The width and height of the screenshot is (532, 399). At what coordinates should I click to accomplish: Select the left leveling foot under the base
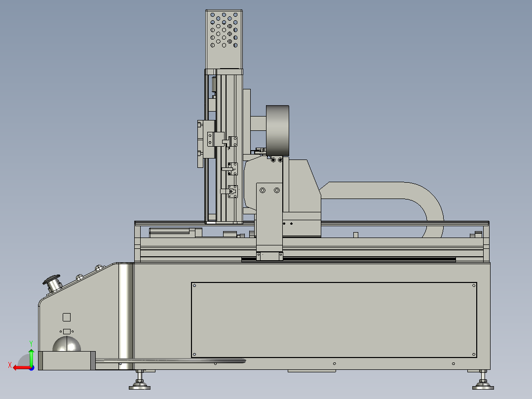140,380
